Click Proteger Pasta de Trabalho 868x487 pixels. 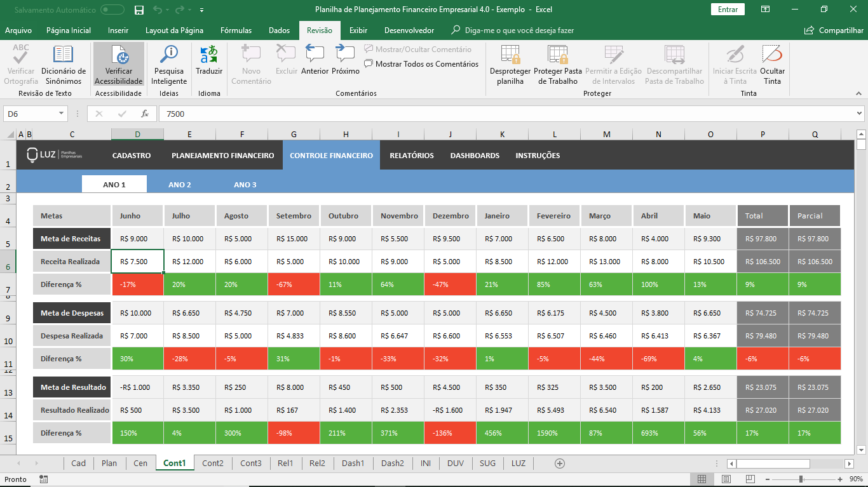(558, 65)
